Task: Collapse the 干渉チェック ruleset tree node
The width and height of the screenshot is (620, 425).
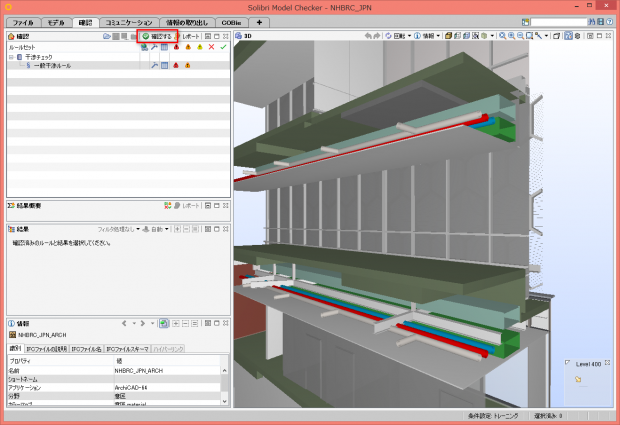Action: click(x=10, y=56)
